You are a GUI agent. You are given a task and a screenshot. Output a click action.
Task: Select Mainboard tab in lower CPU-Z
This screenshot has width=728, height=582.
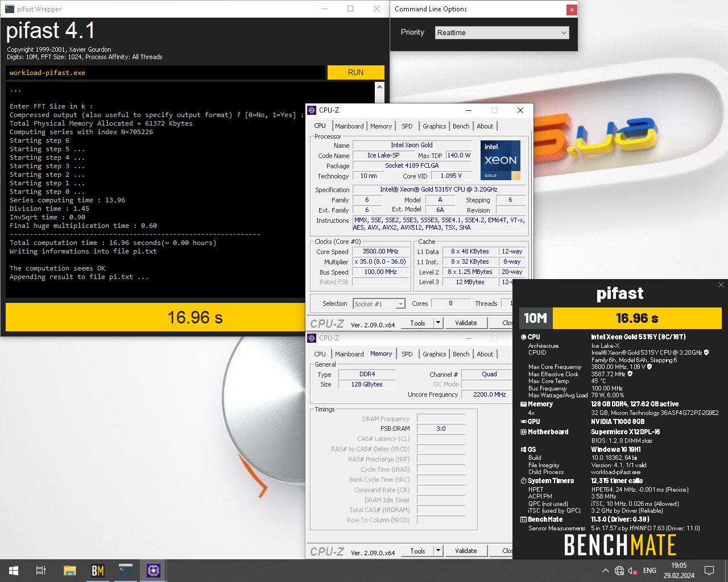pyautogui.click(x=349, y=354)
